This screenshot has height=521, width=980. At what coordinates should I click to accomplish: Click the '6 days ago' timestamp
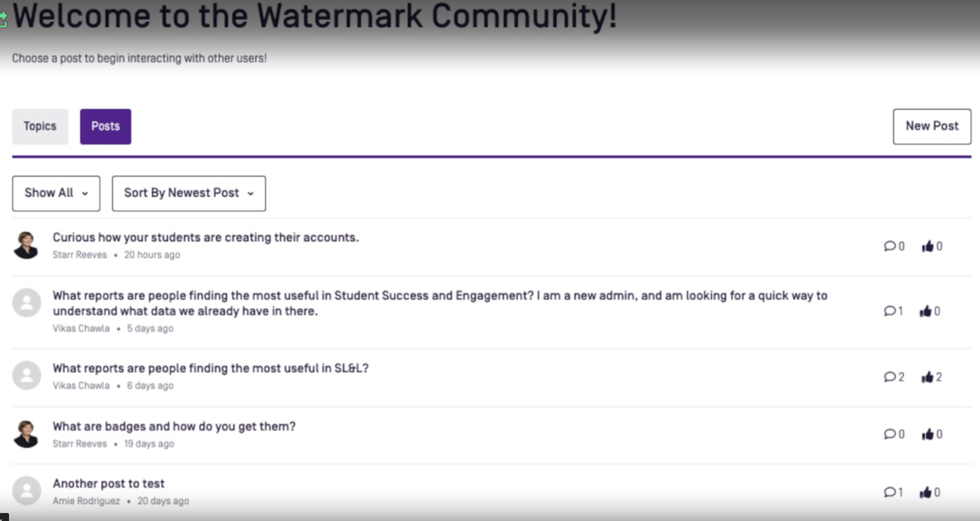click(150, 386)
